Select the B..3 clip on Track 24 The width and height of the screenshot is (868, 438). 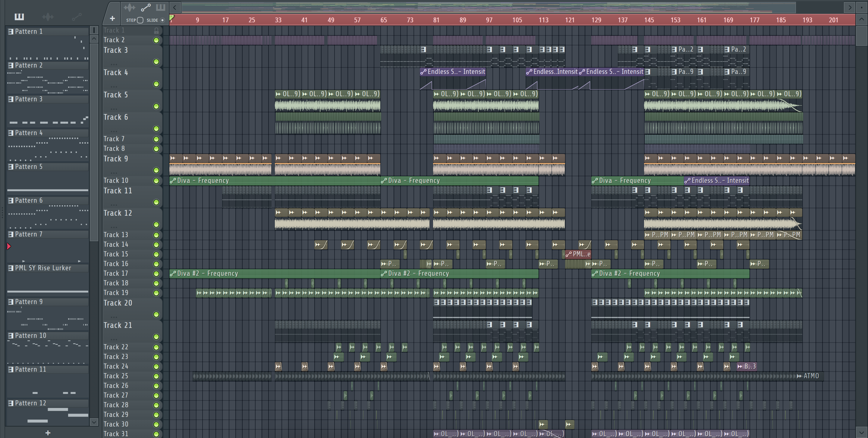747,367
